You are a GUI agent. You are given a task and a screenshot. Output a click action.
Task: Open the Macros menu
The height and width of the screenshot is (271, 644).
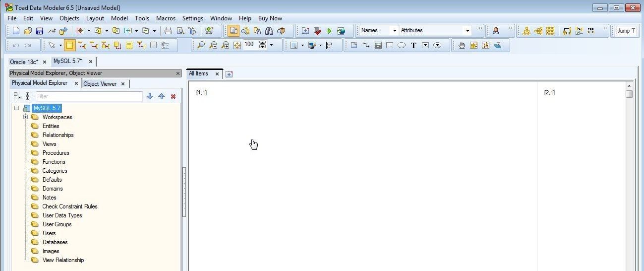[166, 18]
